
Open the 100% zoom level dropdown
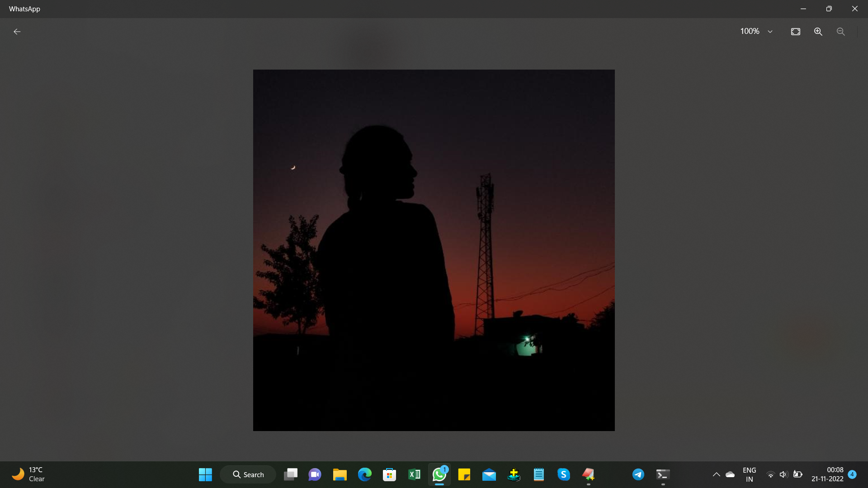756,32
